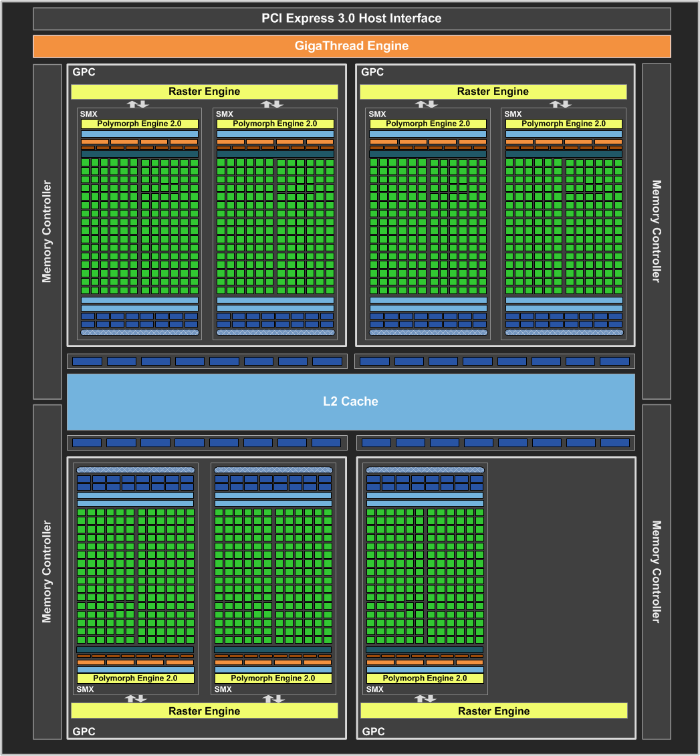The height and width of the screenshot is (756, 700).
Task: Click Raster Engine in the upper-left GPC
Action: (x=205, y=92)
